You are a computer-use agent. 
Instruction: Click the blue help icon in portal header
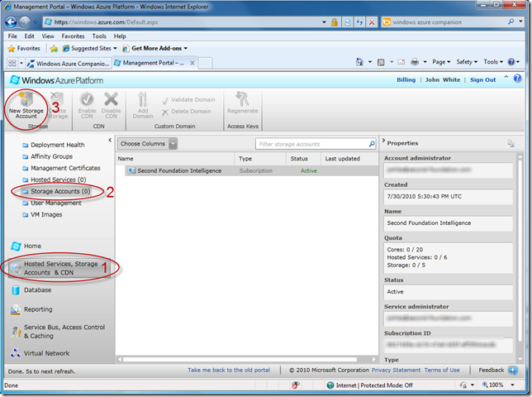pos(517,79)
